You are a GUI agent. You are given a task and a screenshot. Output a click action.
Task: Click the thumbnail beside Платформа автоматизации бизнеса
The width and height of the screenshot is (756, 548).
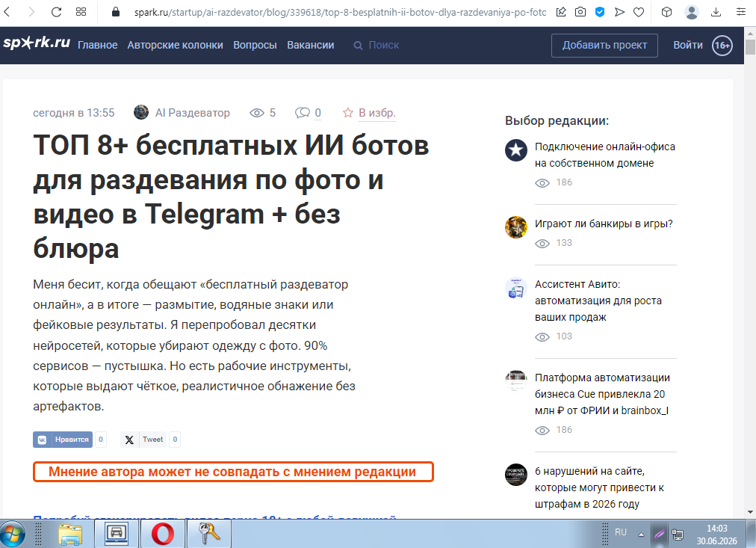point(516,381)
